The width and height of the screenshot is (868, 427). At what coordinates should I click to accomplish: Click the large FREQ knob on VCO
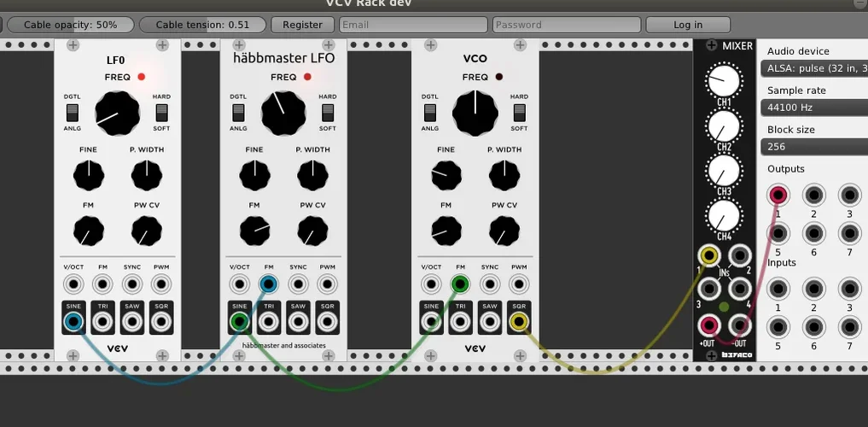(x=475, y=113)
